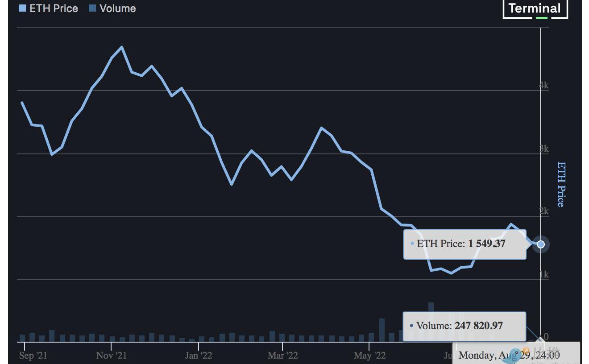The width and height of the screenshot is (589, 364).
Task: Click the Volume 247 820.97 tooltip
Action: pos(464,326)
